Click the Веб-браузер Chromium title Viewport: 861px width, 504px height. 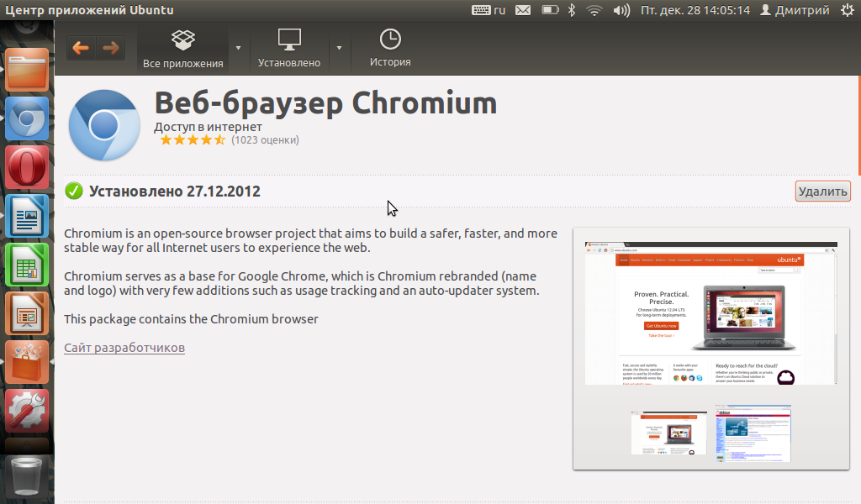[x=325, y=103]
